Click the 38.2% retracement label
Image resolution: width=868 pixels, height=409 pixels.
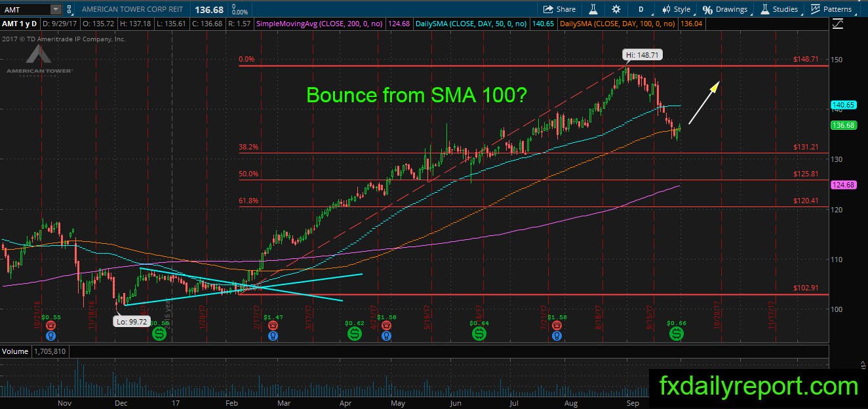249,147
